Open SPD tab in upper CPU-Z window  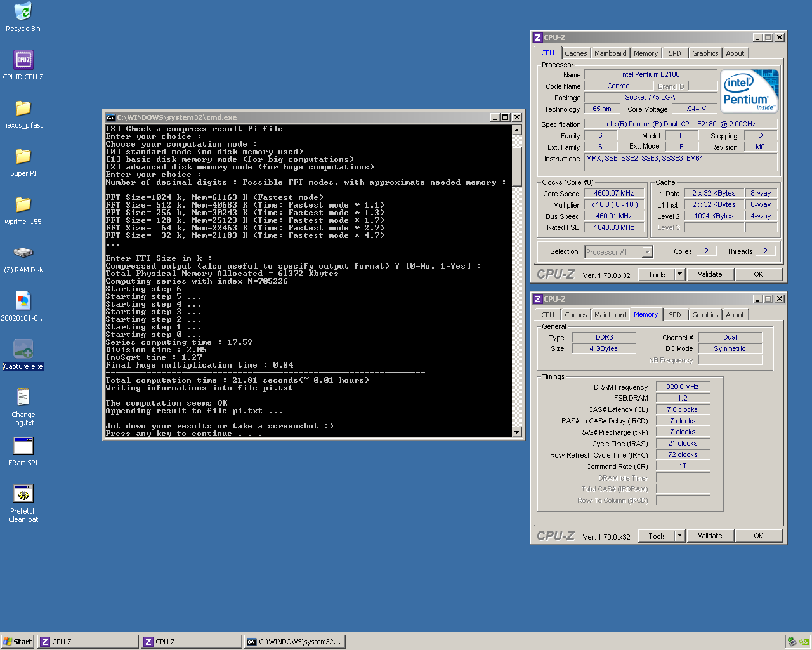675,53
